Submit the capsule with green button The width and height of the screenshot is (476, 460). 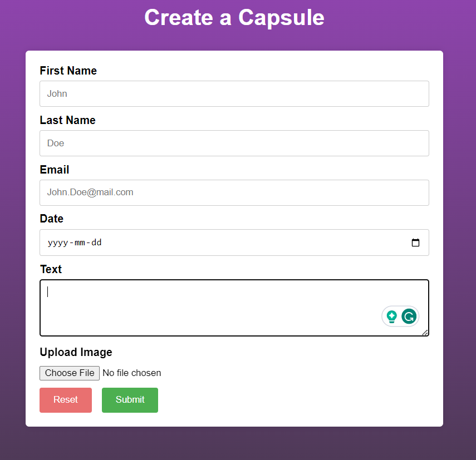click(x=130, y=400)
